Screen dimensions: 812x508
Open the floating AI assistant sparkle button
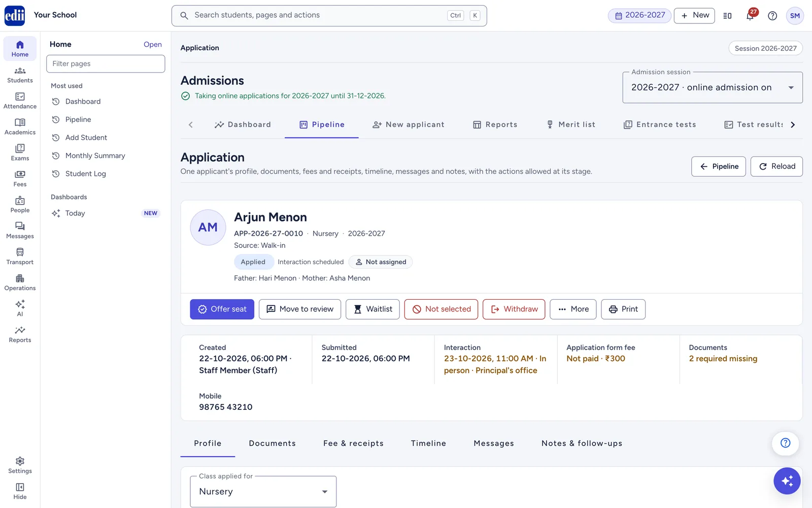tap(787, 481)
